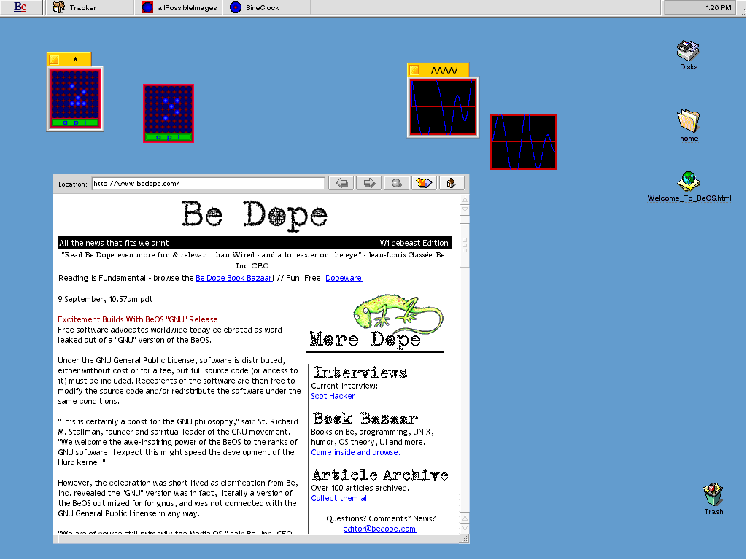Screen dimensions: 747x560
Task: Select the home folder icon on desktop
Action: (x=688, y=121)
